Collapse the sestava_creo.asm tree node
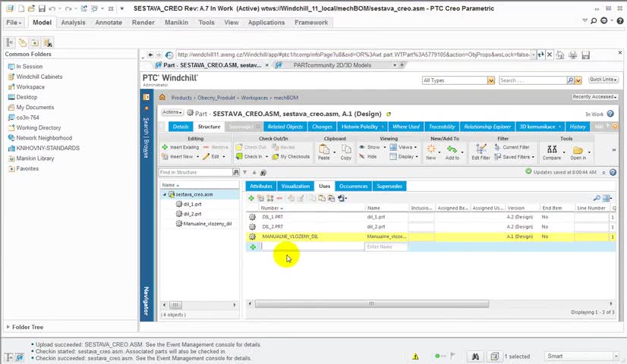The height and width of the screenshot is (364, 627). click(165, 195)
